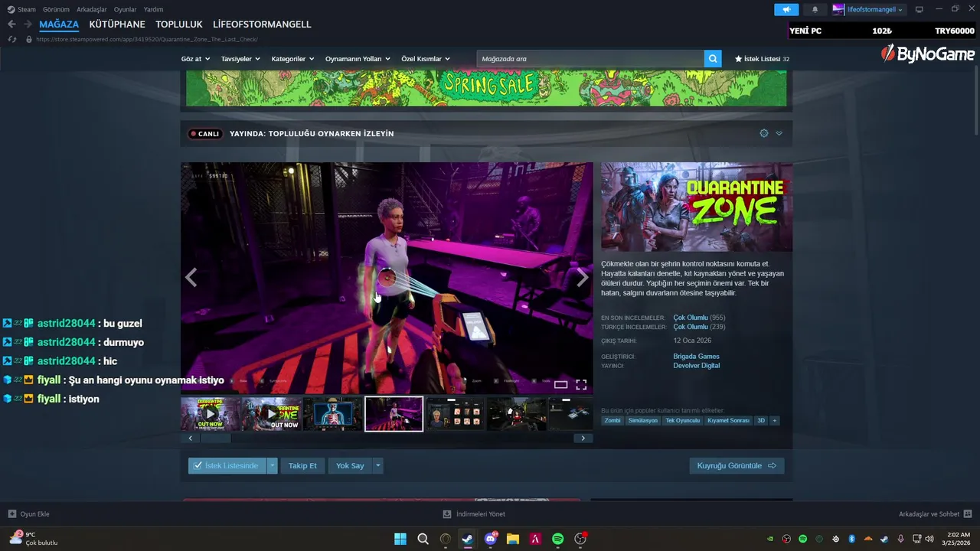980x551 pixels.
Task: Play the second OUT NOW trailer thumbnail
Action: [271, 414]
